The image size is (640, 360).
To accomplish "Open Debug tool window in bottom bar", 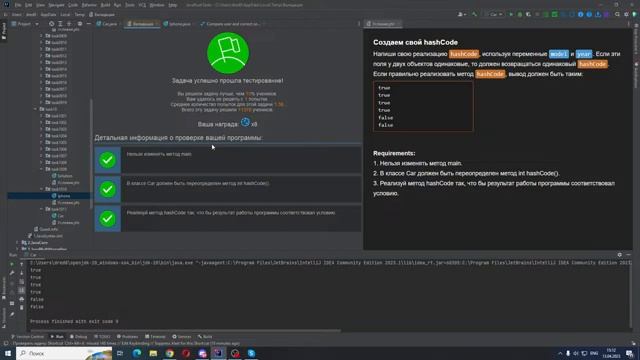I will [x=78, y=337].
